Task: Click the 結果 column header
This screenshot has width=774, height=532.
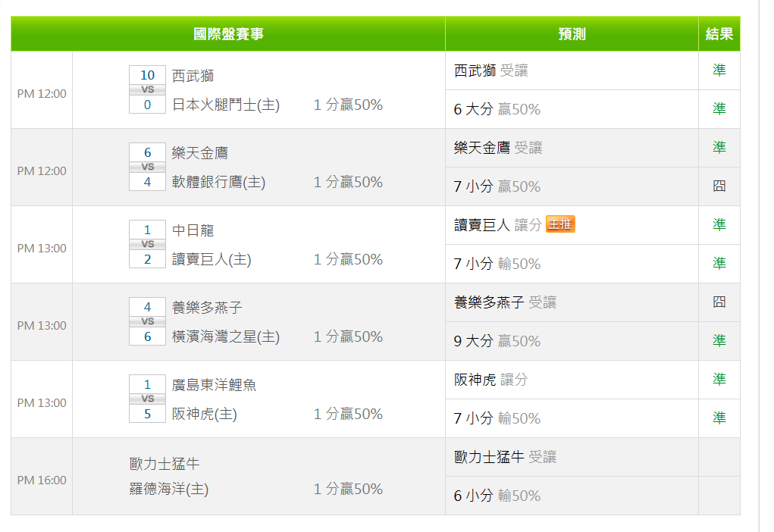Action: (719, 34)
